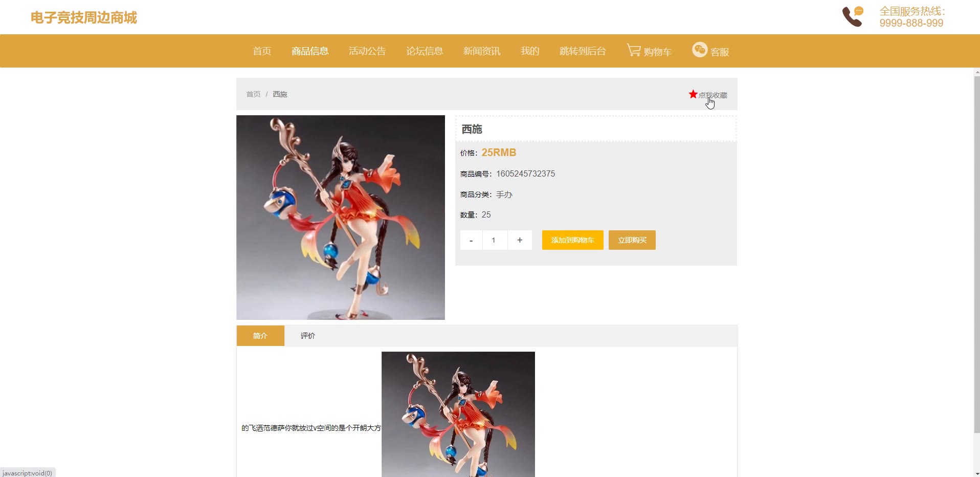Click the 西施 product title heading
The image size is (980, 477).
[x=472, y=129]
